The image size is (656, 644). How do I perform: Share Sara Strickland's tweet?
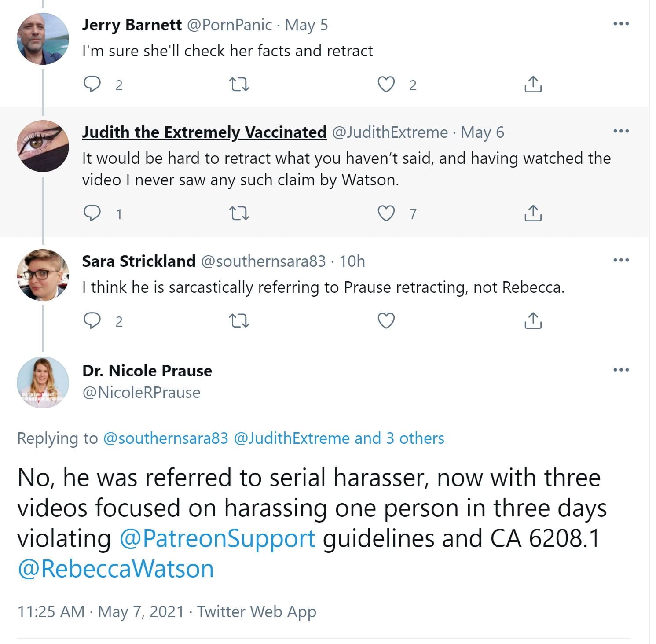(533, 321)
